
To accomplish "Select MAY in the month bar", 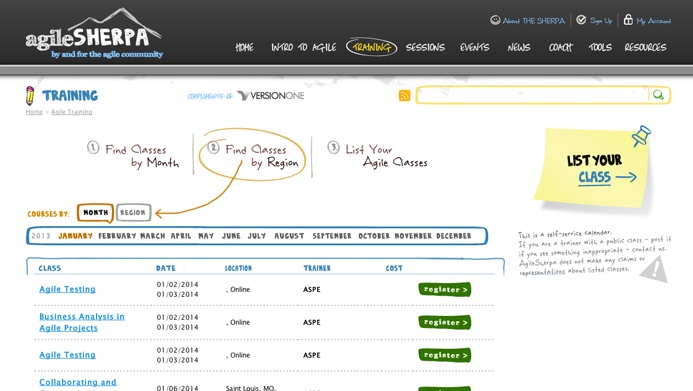I will click(206, 236).
